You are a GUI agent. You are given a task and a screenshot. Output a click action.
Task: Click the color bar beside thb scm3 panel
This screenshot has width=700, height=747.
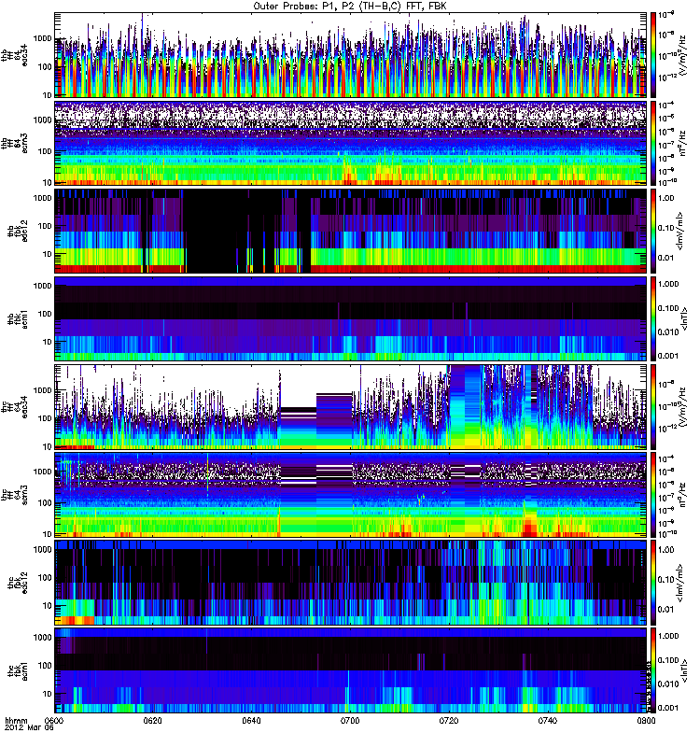click(653, 143)
